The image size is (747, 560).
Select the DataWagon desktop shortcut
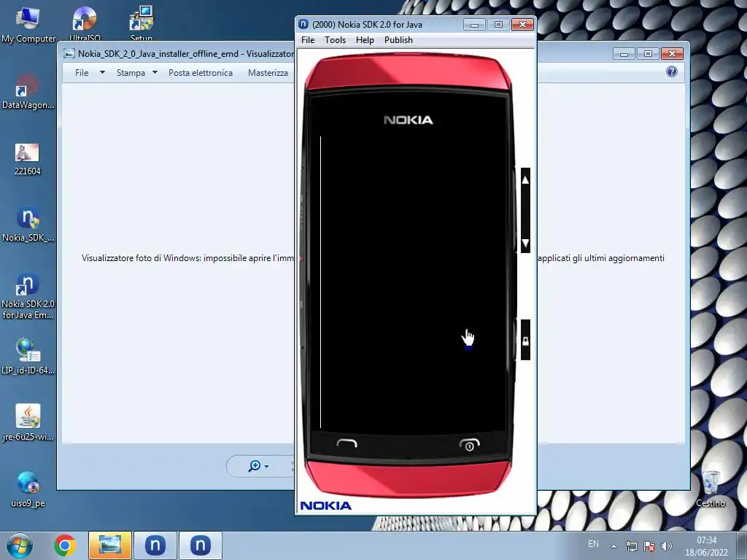(x=28, y=91)
